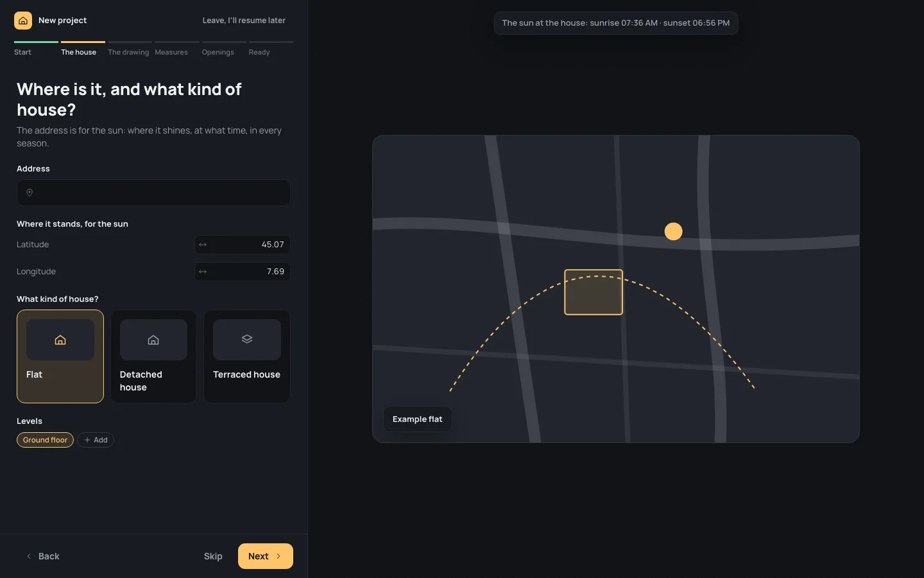This screenshot has height=578, width=924.
Task: Select the Flat house type card
Action: pos(60,356)
